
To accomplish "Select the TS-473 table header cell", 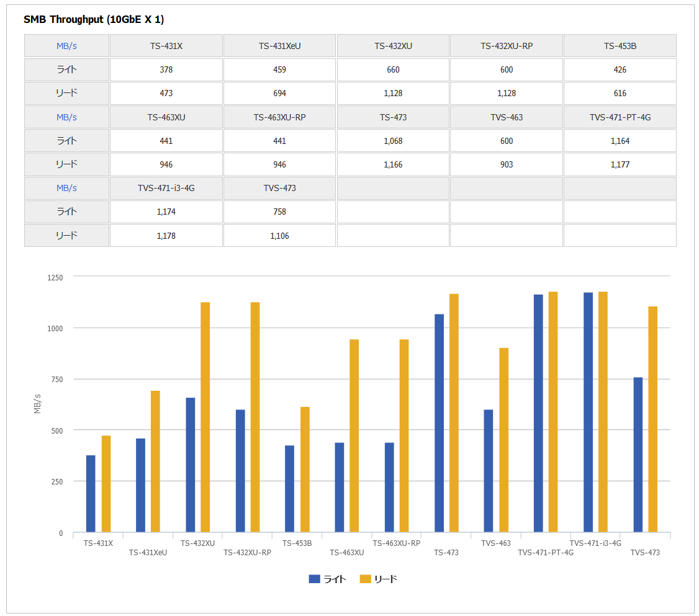I will pyautogui.click(x=393, y=117).
